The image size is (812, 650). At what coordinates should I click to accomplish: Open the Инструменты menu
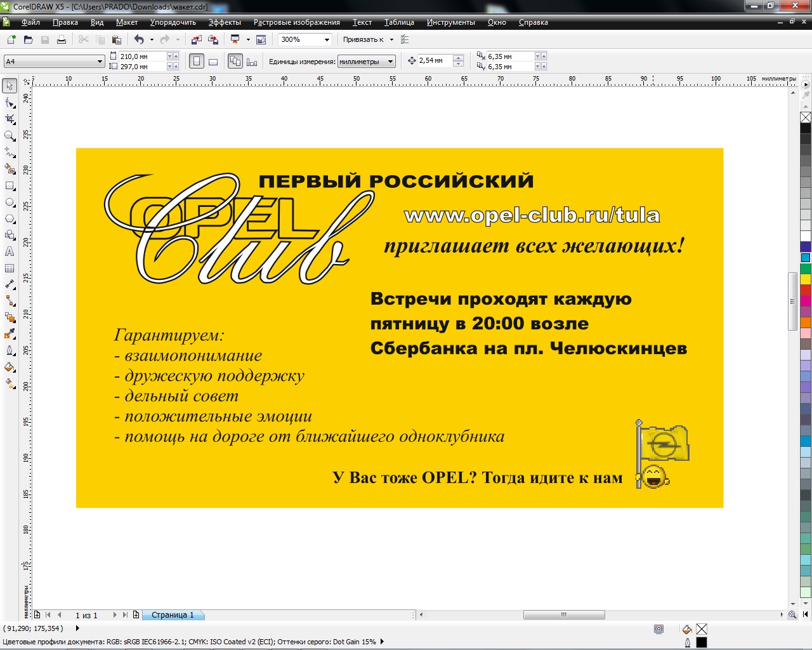coord(450,22)
